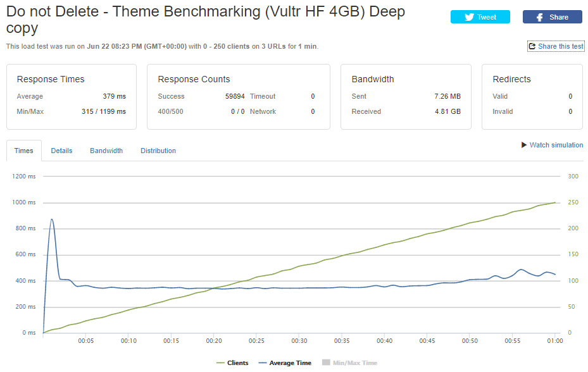Click the green Clients legend line marker
The image size is (588, 372).
(x=220, y=363)
